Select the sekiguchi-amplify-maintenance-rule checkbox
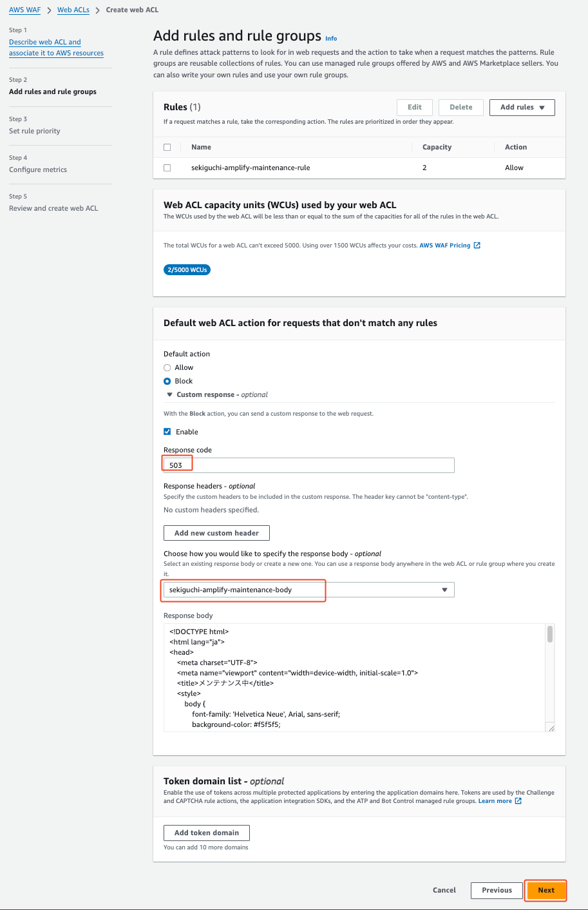The height and width of the screenshot is (910, 588). pyautogui.click(x=167, y=168)
